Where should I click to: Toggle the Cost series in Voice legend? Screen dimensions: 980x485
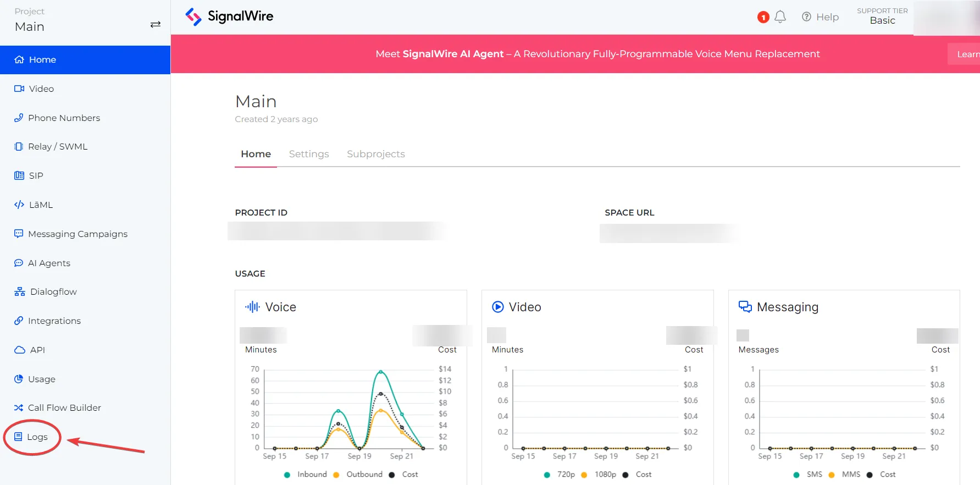pyautogui.click(x=403, y=475)
